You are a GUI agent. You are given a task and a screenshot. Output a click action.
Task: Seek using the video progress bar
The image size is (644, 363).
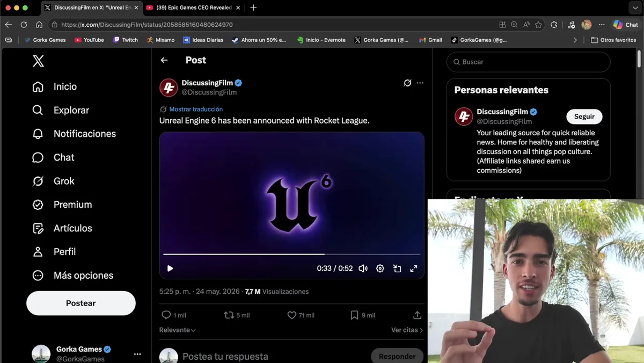pos(291,254)
